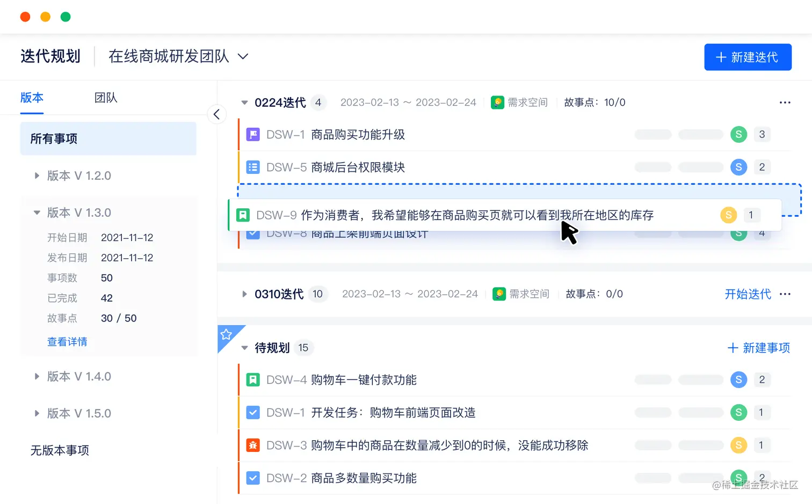Viewport: 812px width, 504px height.
Task: Switch to the 团队 tab
Action: click(106, 98)
